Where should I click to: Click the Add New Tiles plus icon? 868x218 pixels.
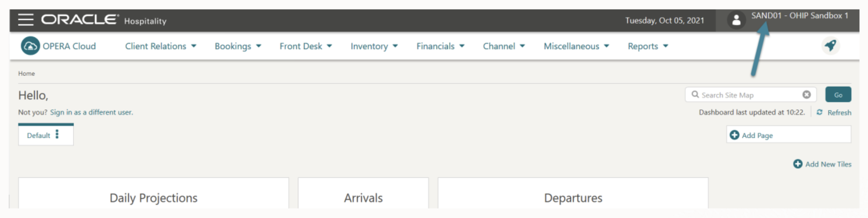[798, 164]
